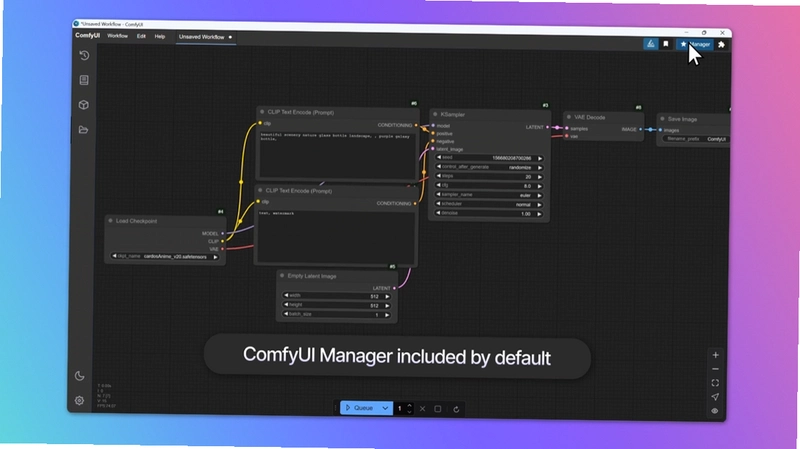This screenshot has width=800, height=449.
Task: Toggle the dark/light theme moon icon
Action: click(80, 376)
